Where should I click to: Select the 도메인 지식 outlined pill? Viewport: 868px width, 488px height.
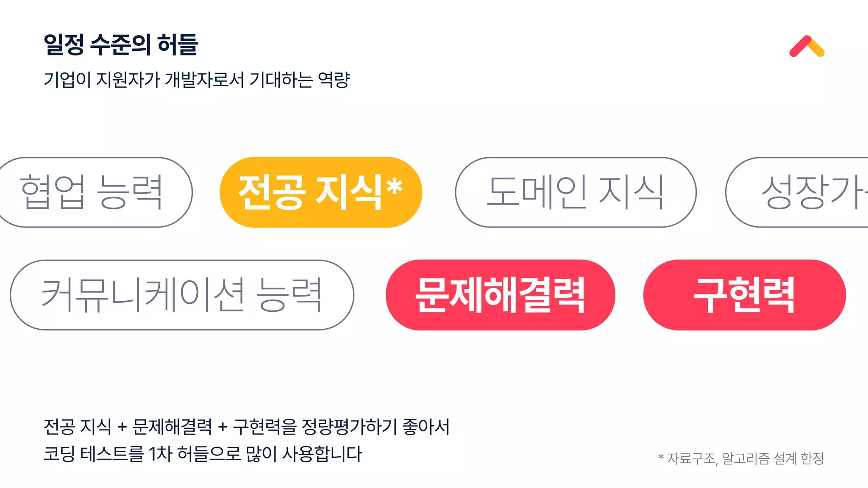coord(576,192)
